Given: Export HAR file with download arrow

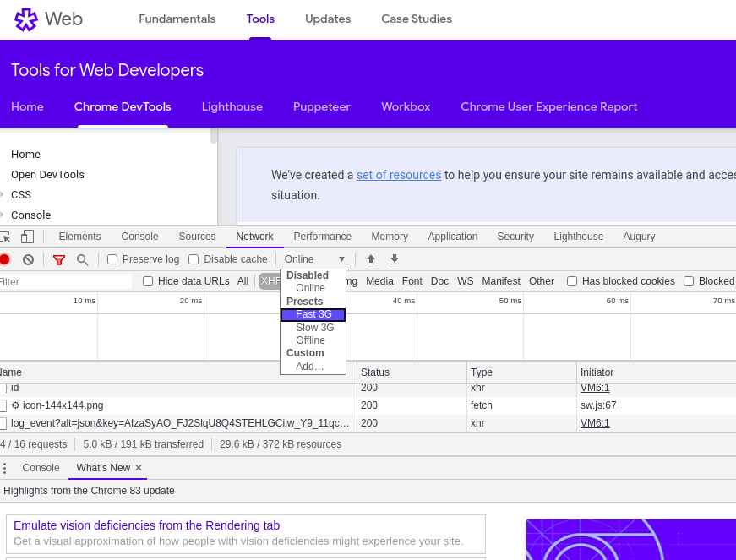Looking at the screenshot, I should (394, 259).
